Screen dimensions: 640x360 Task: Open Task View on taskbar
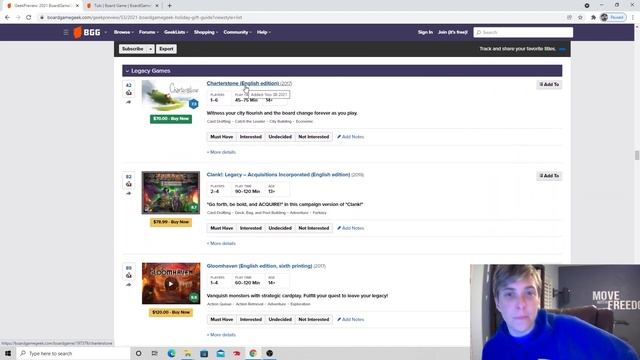point(155,353)
